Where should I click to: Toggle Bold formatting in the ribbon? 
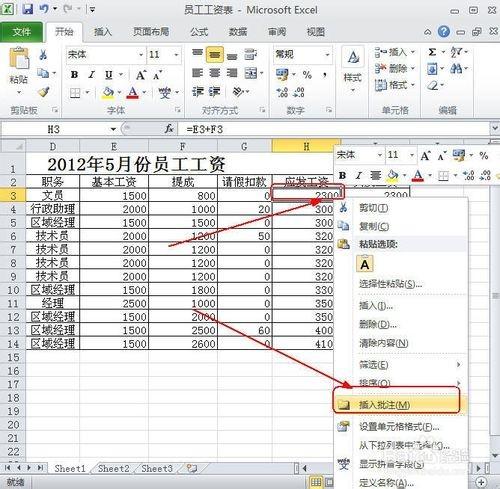[74, 75]
